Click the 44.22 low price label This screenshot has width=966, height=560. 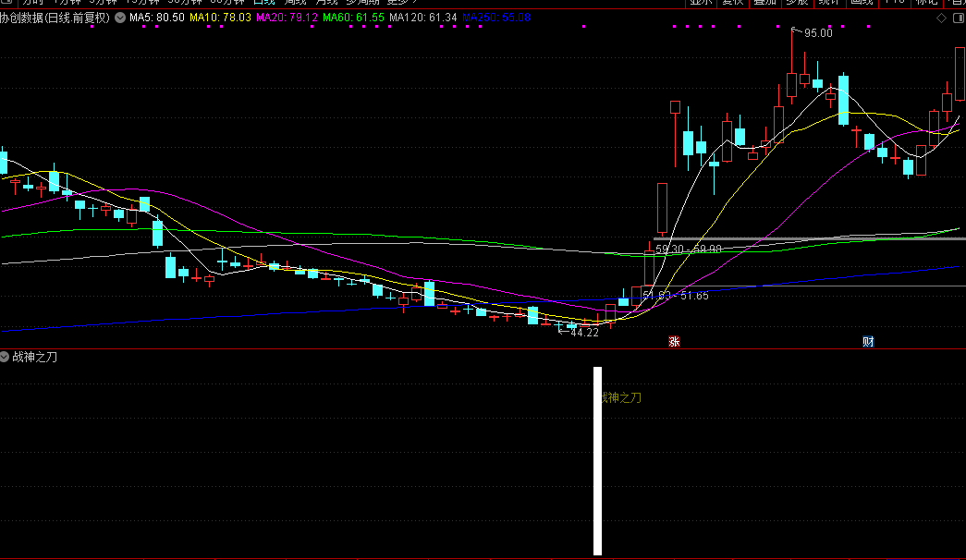click(584, 333)
